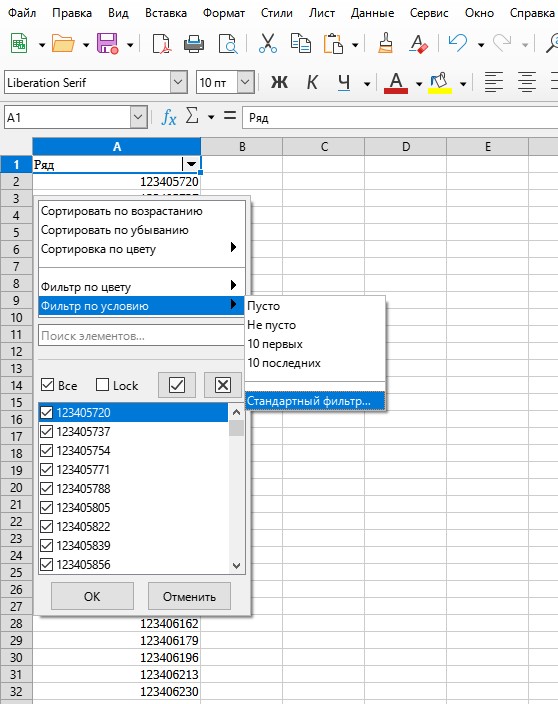Open Print Preview

click(x=228, y=44)
